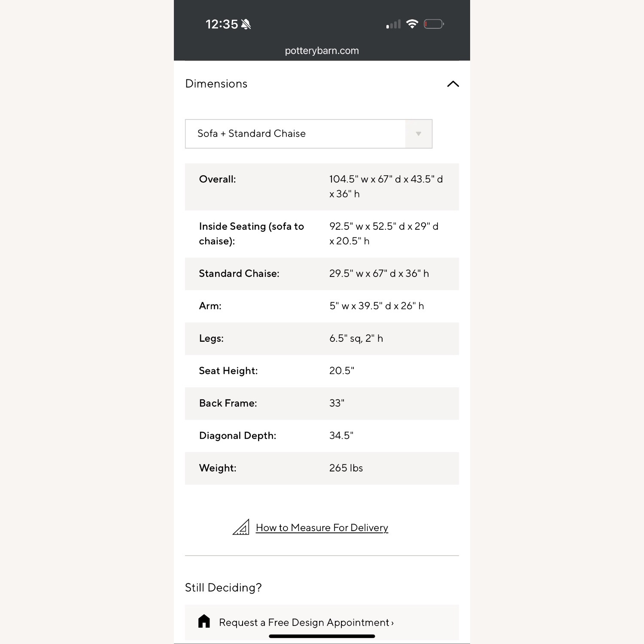Open How to Measure For Delivery link
The image size is (644, 644).
click(x=322, y=528)
